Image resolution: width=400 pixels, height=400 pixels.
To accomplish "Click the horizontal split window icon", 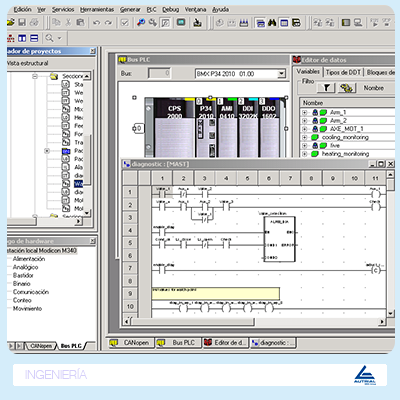I will tap(34, 38).
